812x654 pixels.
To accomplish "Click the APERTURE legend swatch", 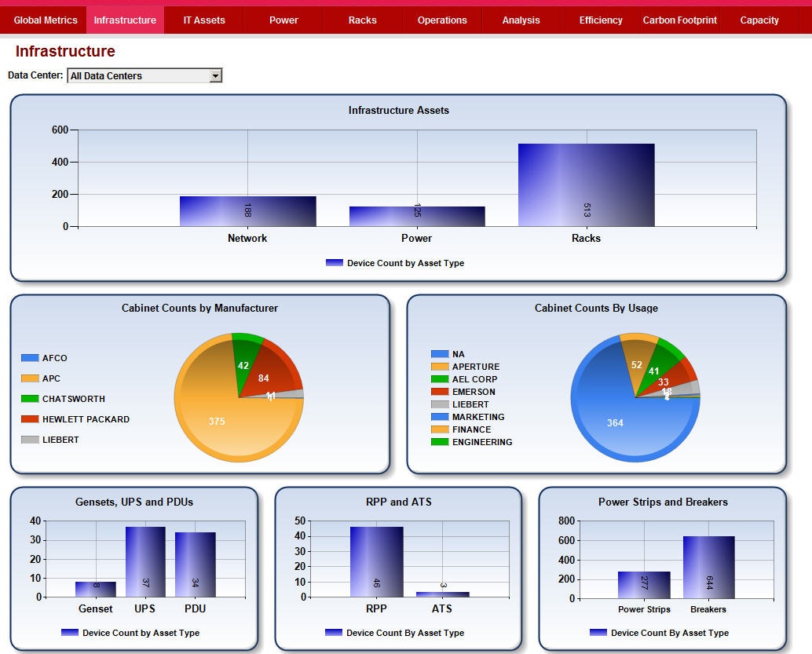I will [440, 367].
